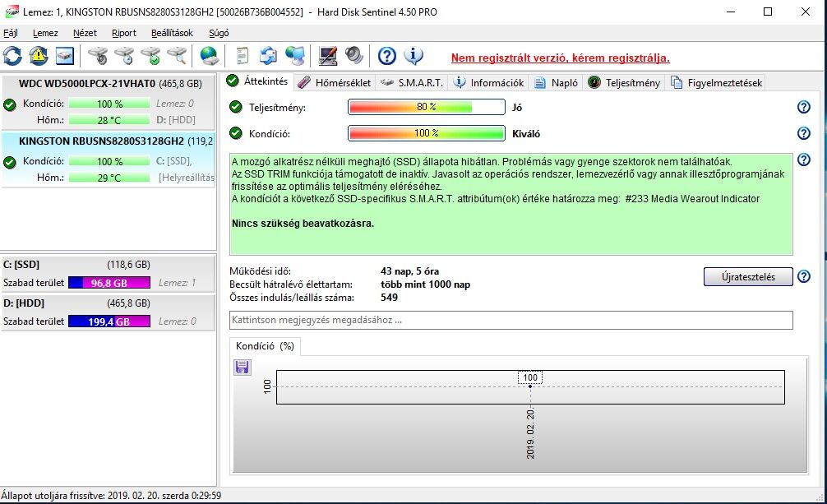The height and width of the screenshot is (504, 827).
Task: Open the Nézet menu
Action: click(85, 33)
